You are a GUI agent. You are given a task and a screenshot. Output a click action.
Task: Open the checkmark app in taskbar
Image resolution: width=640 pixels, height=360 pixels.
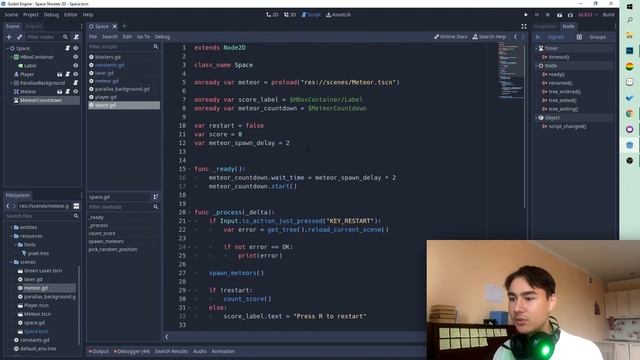point(629,98)
